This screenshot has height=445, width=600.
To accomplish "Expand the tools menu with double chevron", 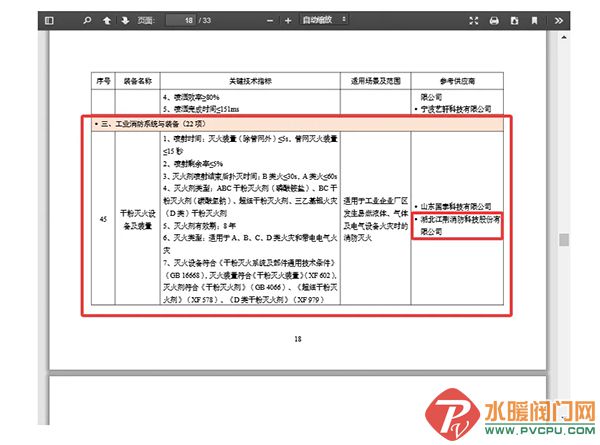I will tap(558, 20).
